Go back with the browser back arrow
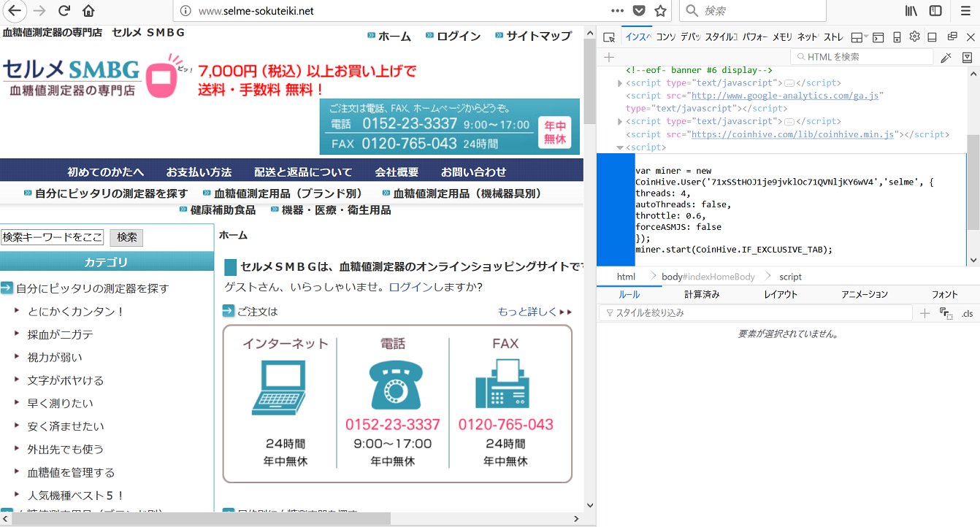Image resolution: width=980 pixels, height=527 pixels. (x=15, y=11)
